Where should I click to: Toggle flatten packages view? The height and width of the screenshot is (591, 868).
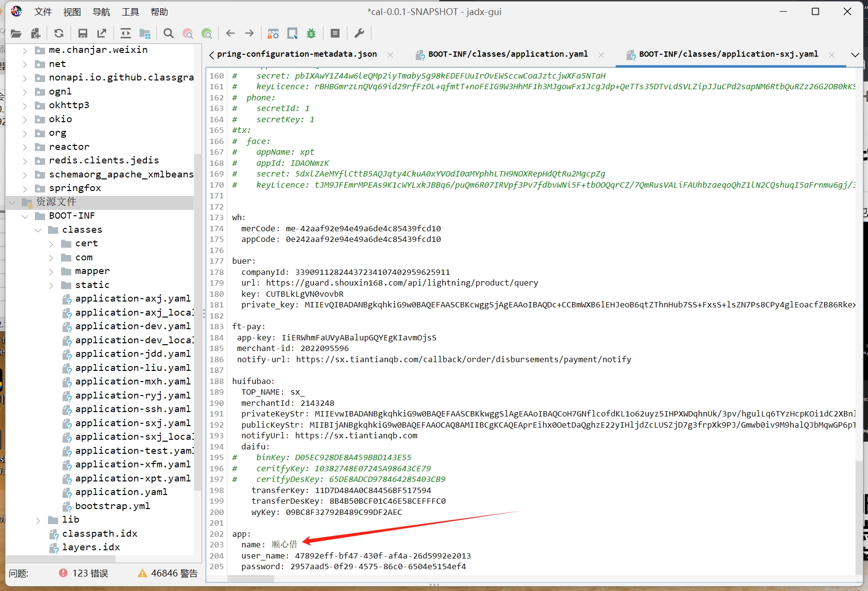145,33
